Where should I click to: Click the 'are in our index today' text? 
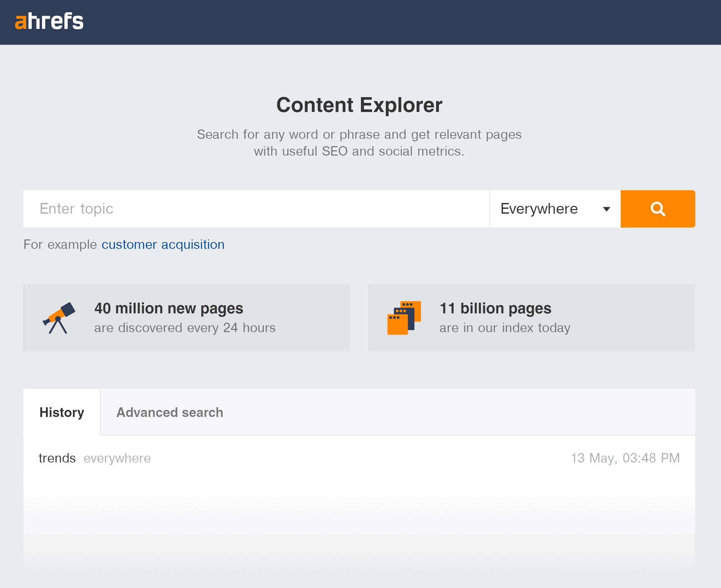505,328
